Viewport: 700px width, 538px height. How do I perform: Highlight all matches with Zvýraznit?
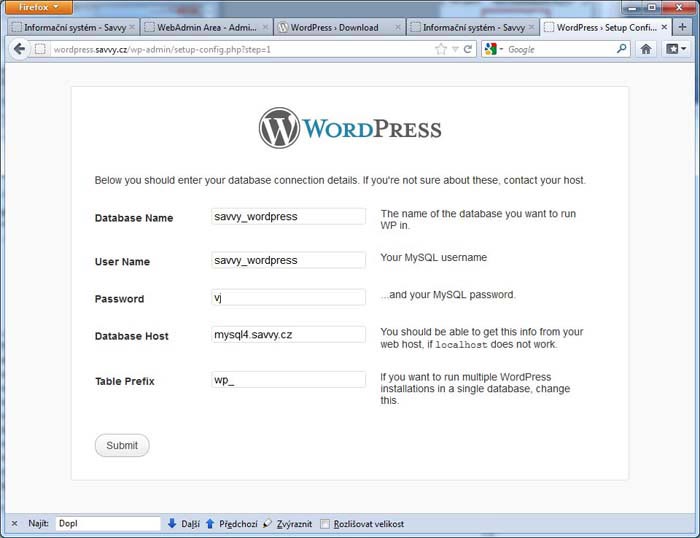click(x=287, y=523)
